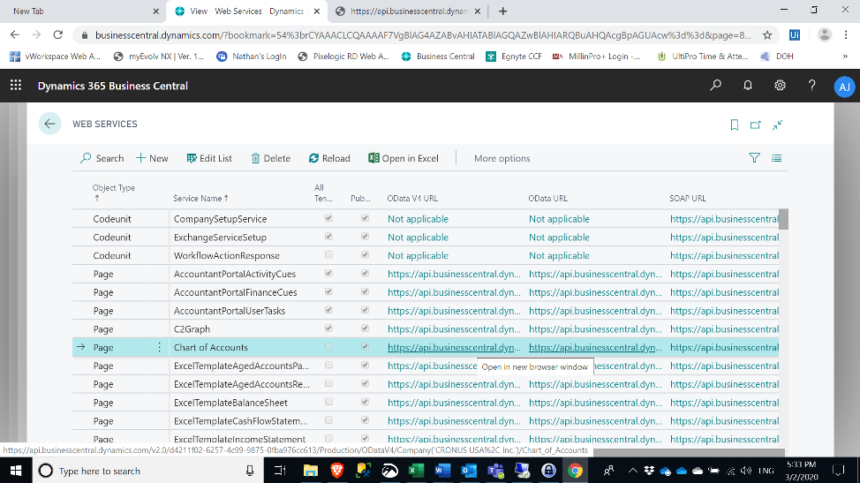
Task: Open the SOAP URL column header menu
Action: [687, 198]
